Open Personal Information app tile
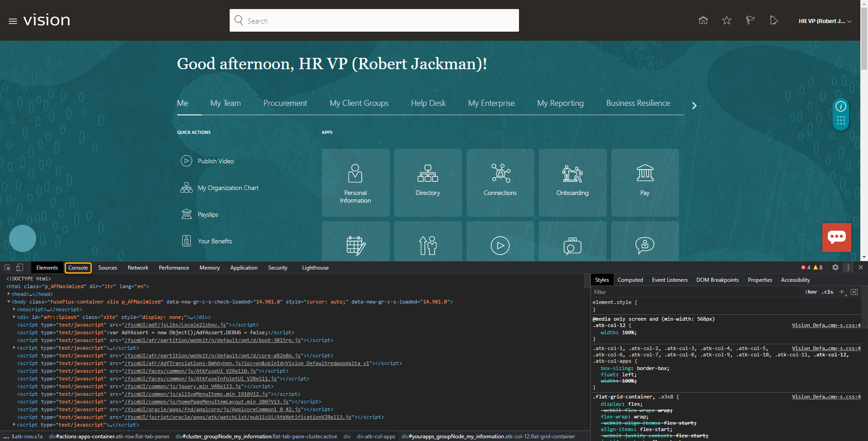Viewport: 868px width, 441px height. (x=355, y=183)
